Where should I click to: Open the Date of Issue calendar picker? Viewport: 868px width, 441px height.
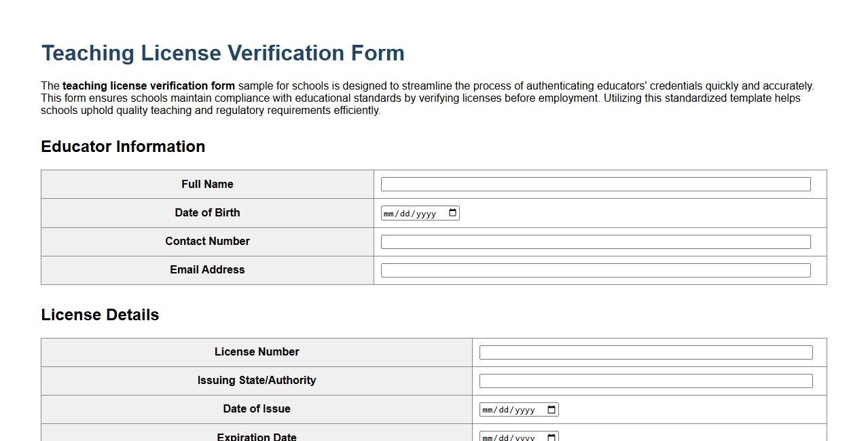point(551,409)
